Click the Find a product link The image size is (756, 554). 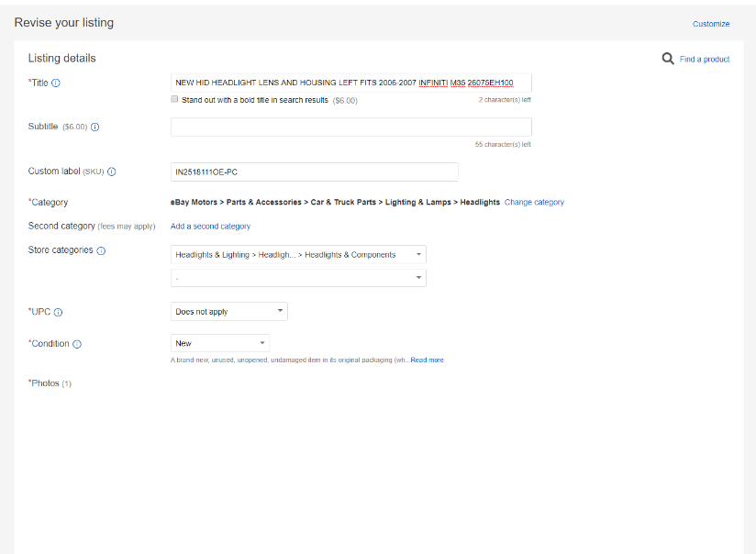[x=705, y=58]
